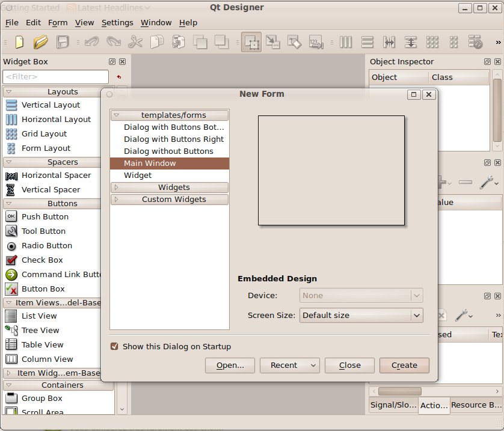
Task: Open the Settings menu
Action: (117, 22)
